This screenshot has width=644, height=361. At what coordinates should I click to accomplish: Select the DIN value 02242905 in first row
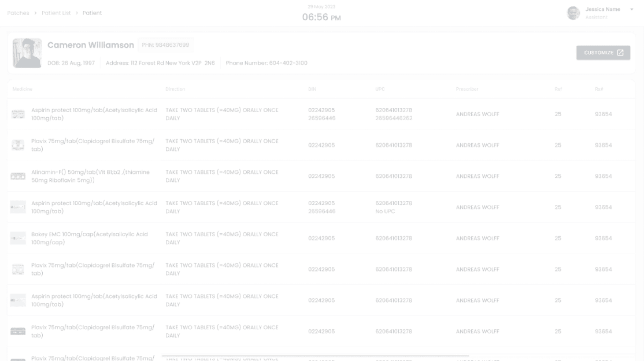322,110
